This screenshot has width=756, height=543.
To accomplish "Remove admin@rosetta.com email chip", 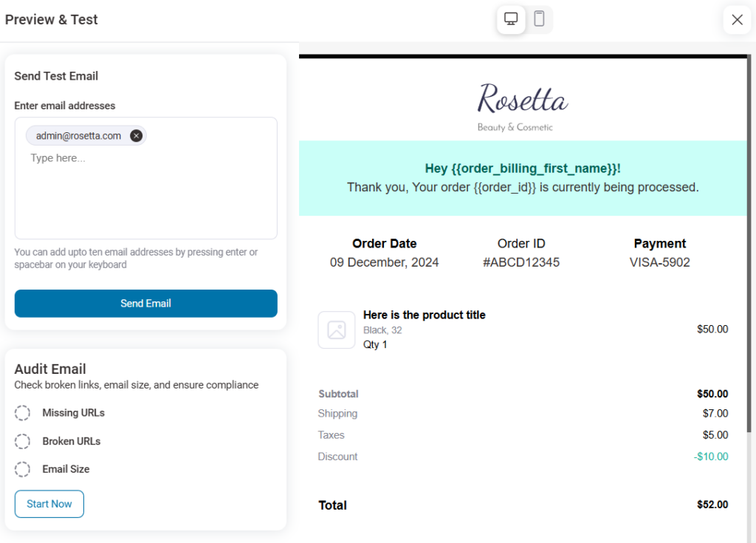I will pos(136,136).
